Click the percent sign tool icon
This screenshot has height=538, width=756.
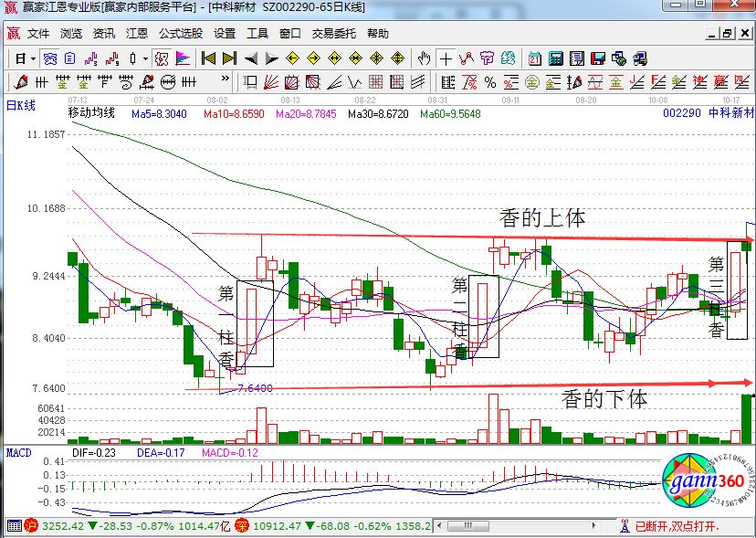click(x=490, y=82)
